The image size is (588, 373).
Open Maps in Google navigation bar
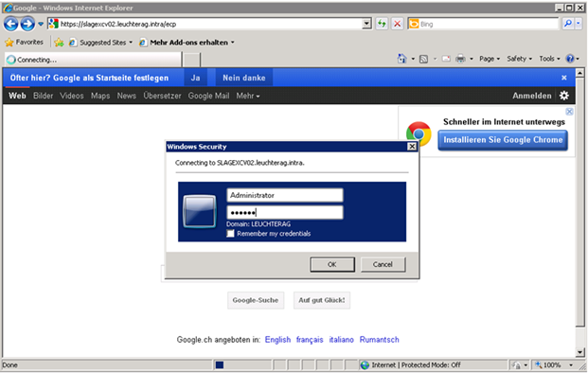(x=100, y=96)
